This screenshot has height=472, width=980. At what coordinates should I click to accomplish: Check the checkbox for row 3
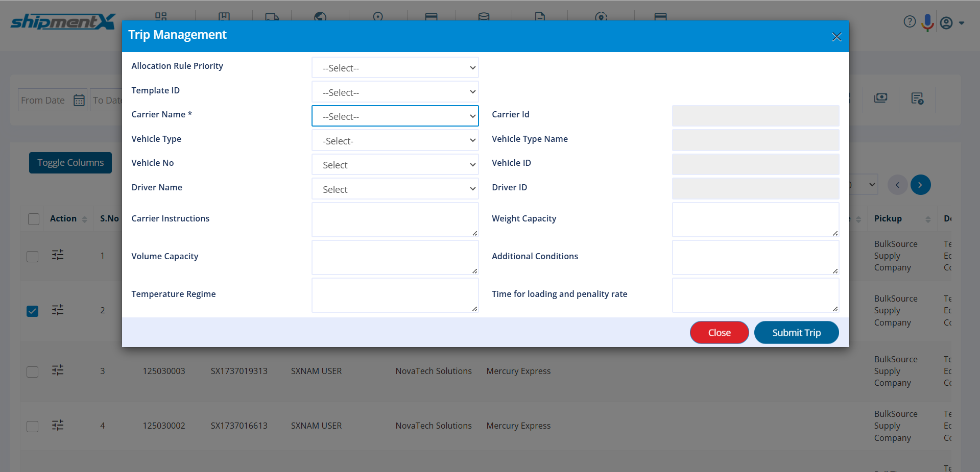(33, 371)
